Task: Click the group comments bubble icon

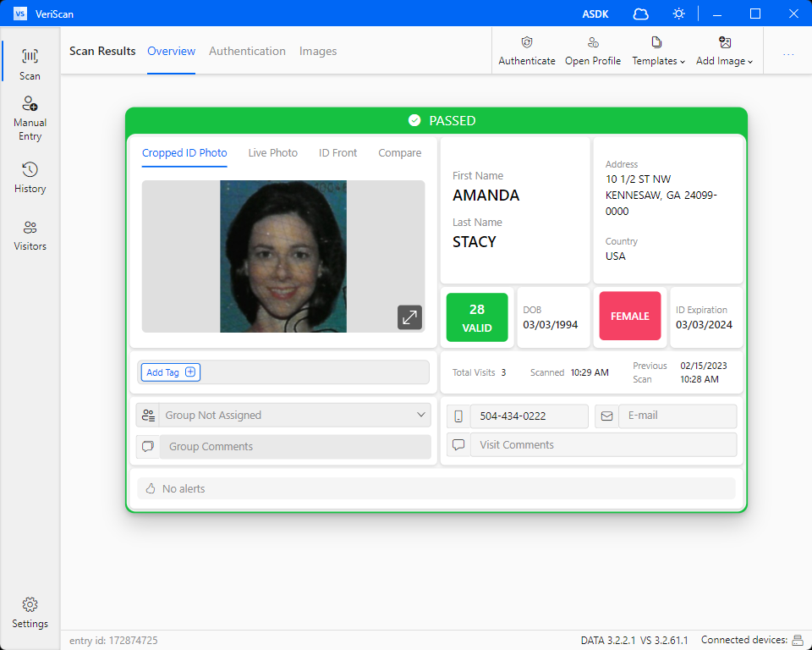Action: tap(148, 446)
